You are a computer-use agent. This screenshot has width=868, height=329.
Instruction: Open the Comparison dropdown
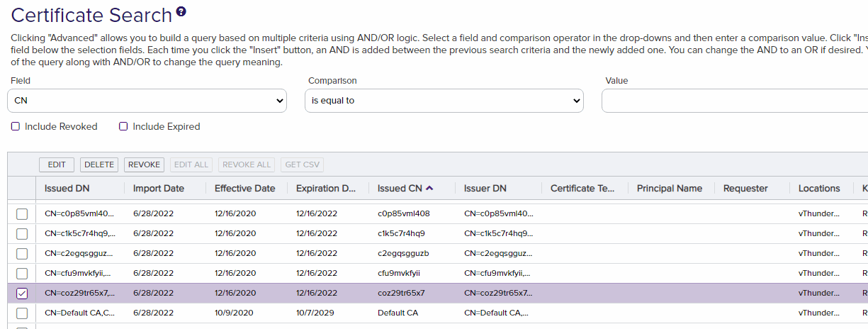(445, 101)
